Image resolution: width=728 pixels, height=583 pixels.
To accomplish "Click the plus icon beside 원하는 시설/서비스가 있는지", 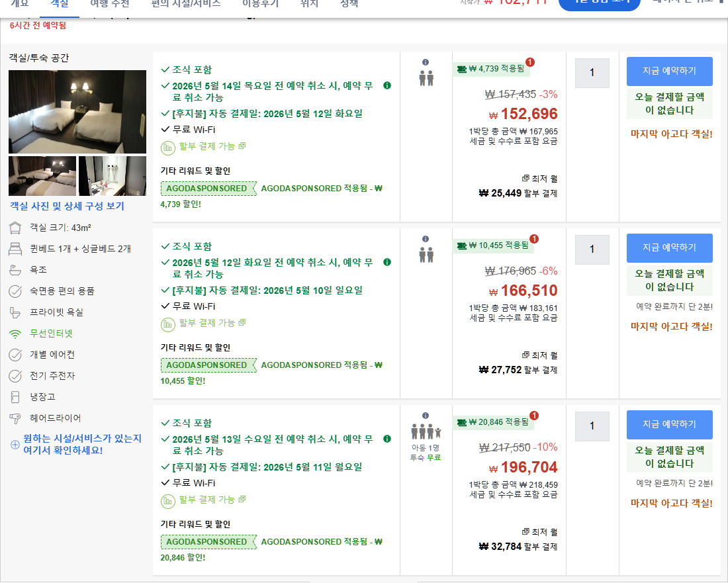I will click(15, 445).
